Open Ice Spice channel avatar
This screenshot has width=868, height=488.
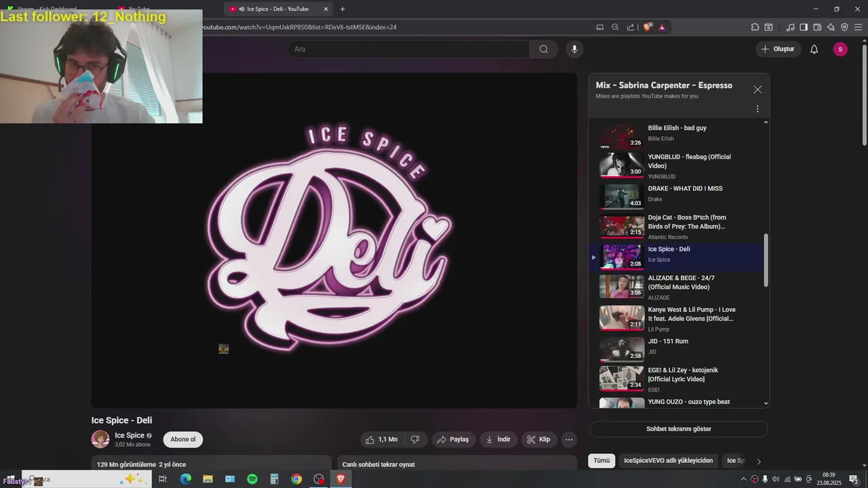click(100, 439)
